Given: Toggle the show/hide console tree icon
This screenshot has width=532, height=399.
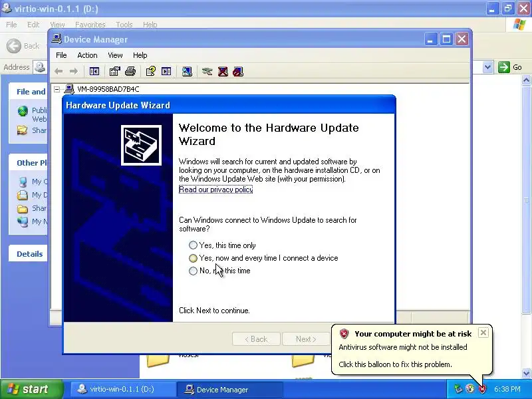Looking at the screenshot, I should (94, 71).
